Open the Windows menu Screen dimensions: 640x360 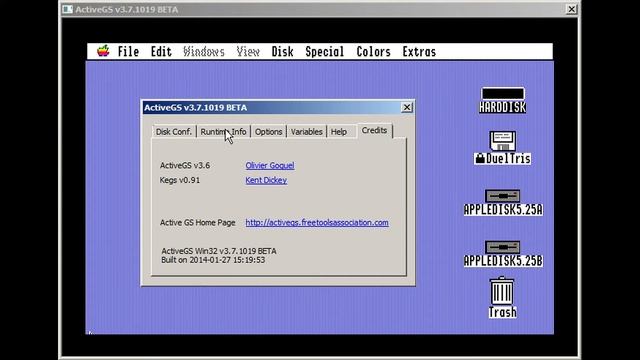click(204, 52)
